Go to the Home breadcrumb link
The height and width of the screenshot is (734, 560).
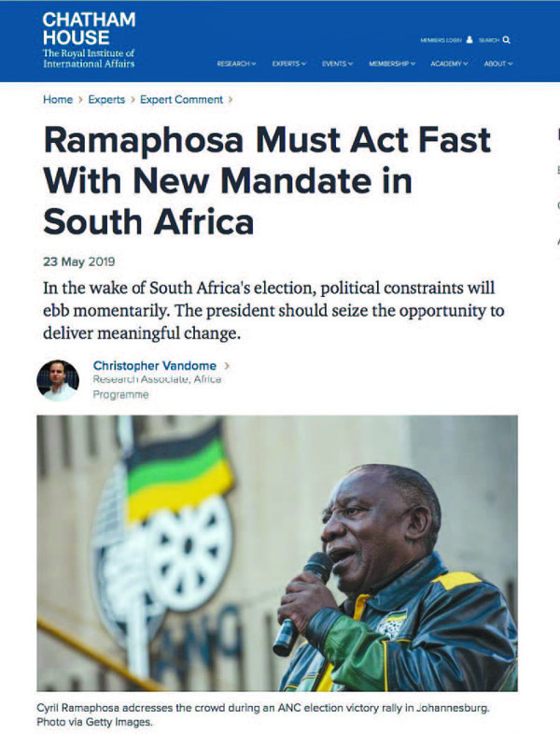pos(58,100)
